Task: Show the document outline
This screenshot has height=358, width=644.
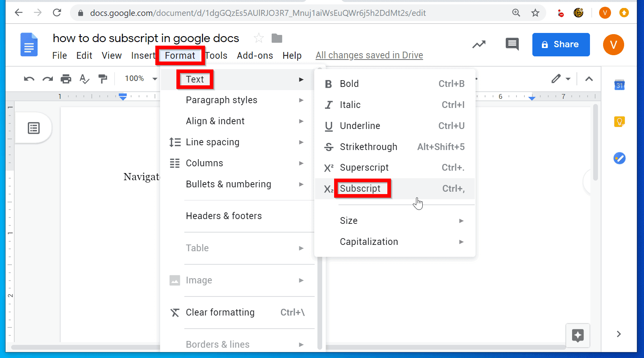Action: point(34,128)
